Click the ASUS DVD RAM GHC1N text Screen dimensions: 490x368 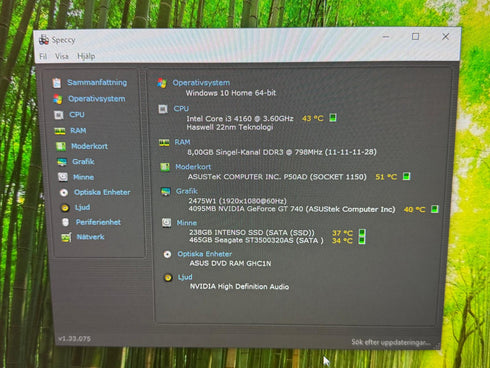[x=230, y=263]
